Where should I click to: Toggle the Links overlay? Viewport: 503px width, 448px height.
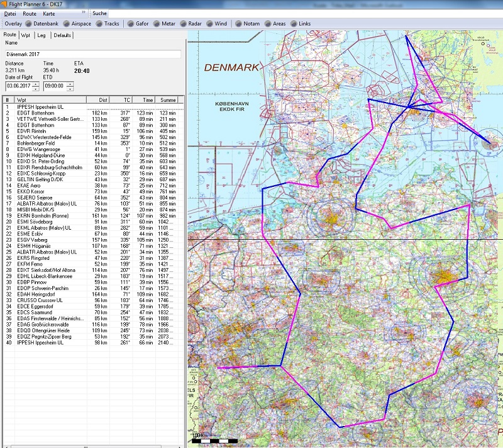click(300, 23)
